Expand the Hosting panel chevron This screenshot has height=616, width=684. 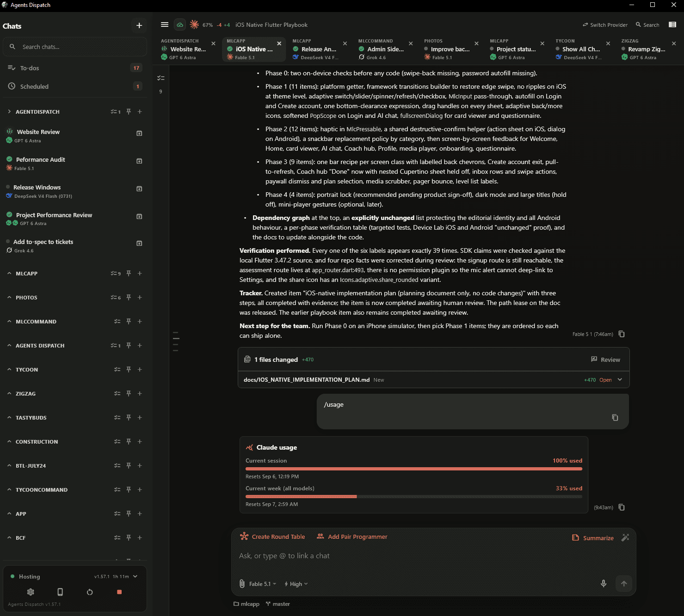click(x=135, y=577)
